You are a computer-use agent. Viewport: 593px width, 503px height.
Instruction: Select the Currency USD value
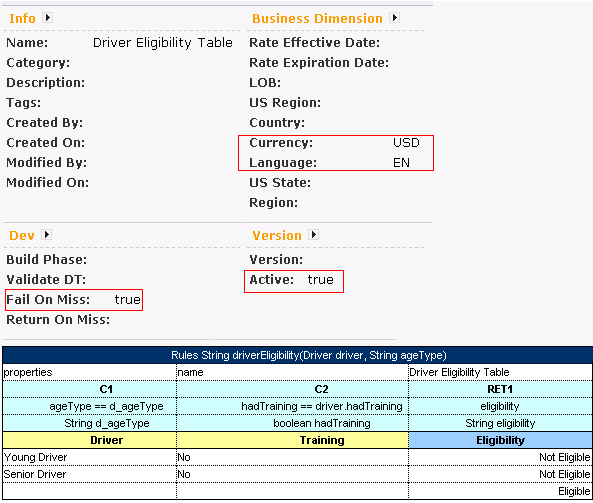click(x=406, y=143)
